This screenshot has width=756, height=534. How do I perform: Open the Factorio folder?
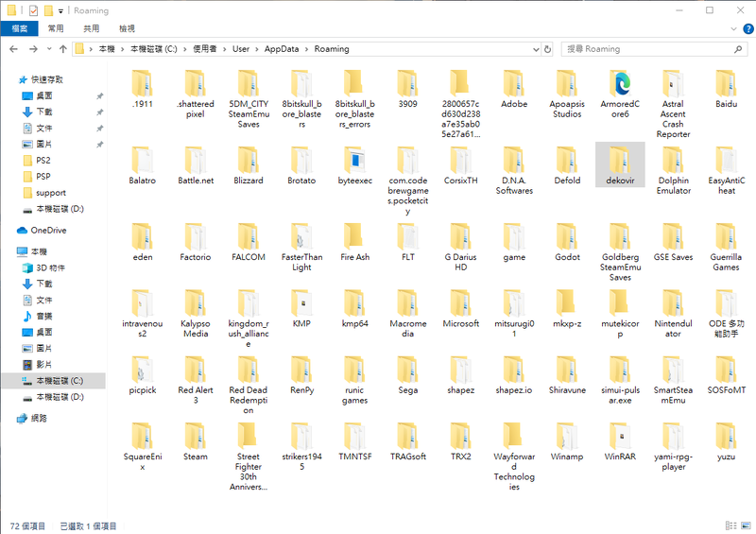[196, 243]
